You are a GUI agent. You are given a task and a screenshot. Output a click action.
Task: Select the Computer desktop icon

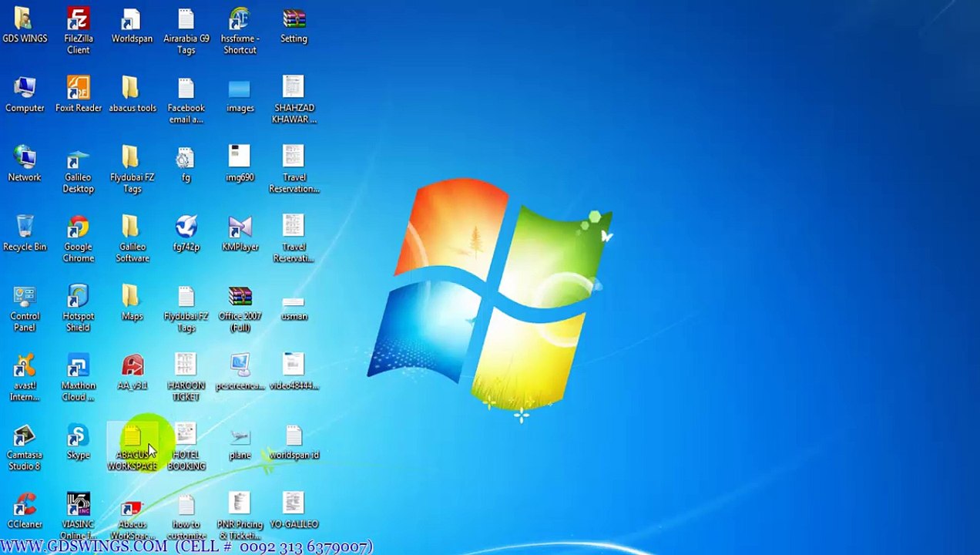click(x=25, y=95)
